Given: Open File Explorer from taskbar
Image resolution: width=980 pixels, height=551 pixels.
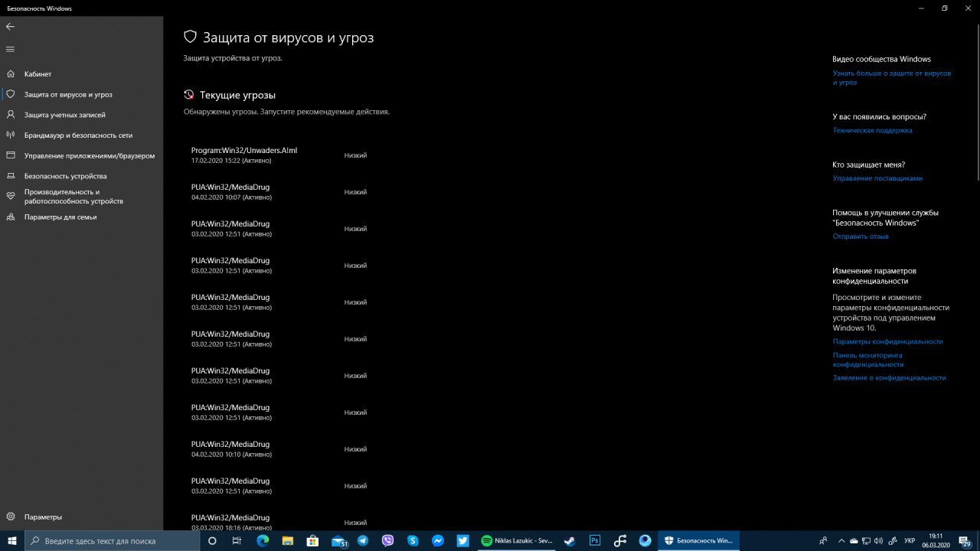Looking at the screenshot, I should [287, 540].
